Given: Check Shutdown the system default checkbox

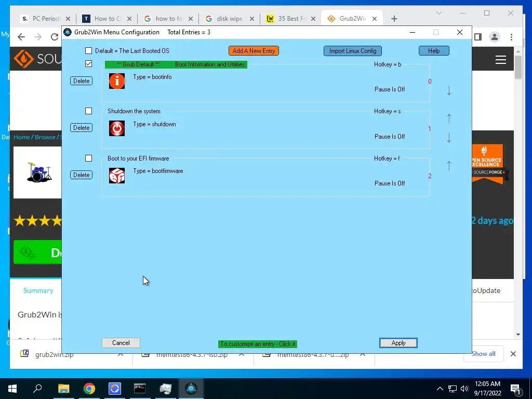Looking at the screenshot, I should point(88,111).
